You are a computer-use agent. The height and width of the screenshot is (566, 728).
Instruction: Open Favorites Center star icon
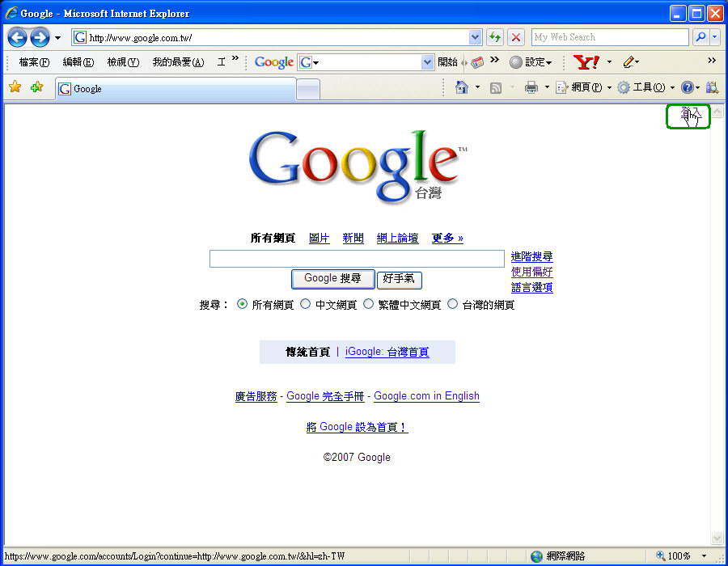point(15,87)
